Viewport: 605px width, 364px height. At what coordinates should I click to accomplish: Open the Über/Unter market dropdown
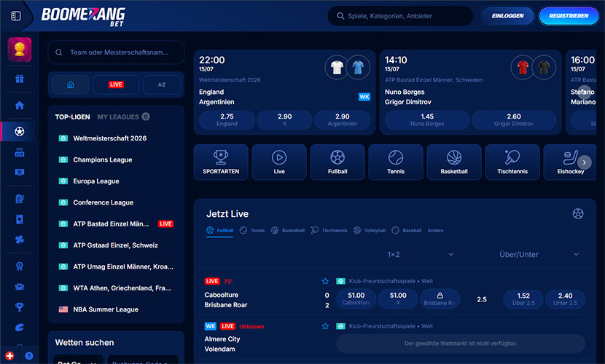point(539,254)
